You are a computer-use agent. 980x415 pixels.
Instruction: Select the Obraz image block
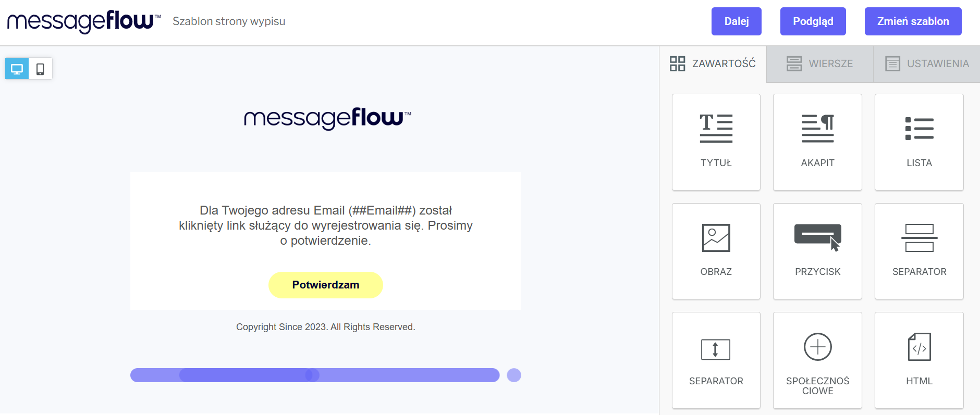point(716,250)
